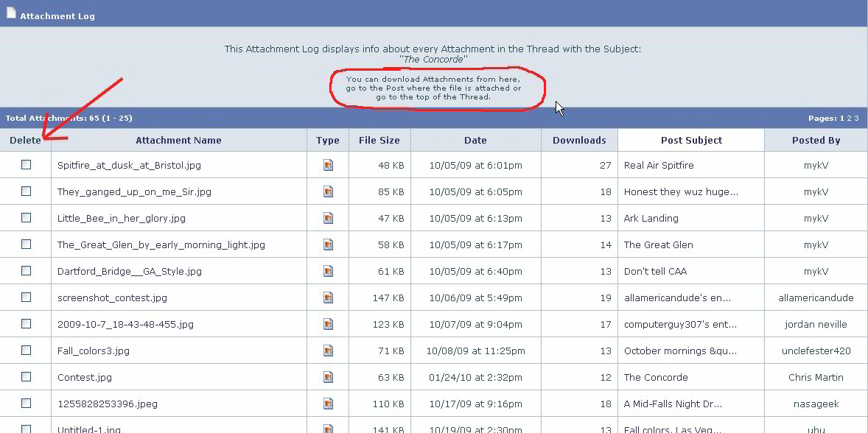Click image type icon for 2009-10-7_18-43-48-455.jpg
Viewport: 868px width, 433px height.
pos(329,324)
